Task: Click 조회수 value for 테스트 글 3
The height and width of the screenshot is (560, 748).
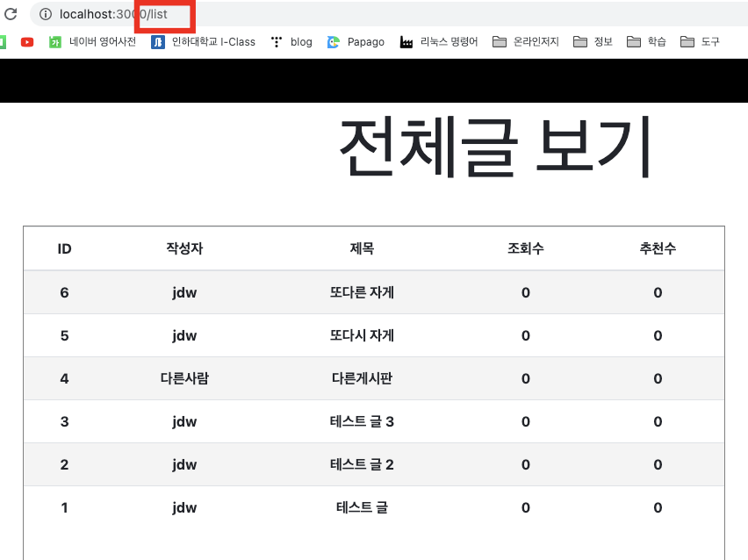Action: pos(526,421)
